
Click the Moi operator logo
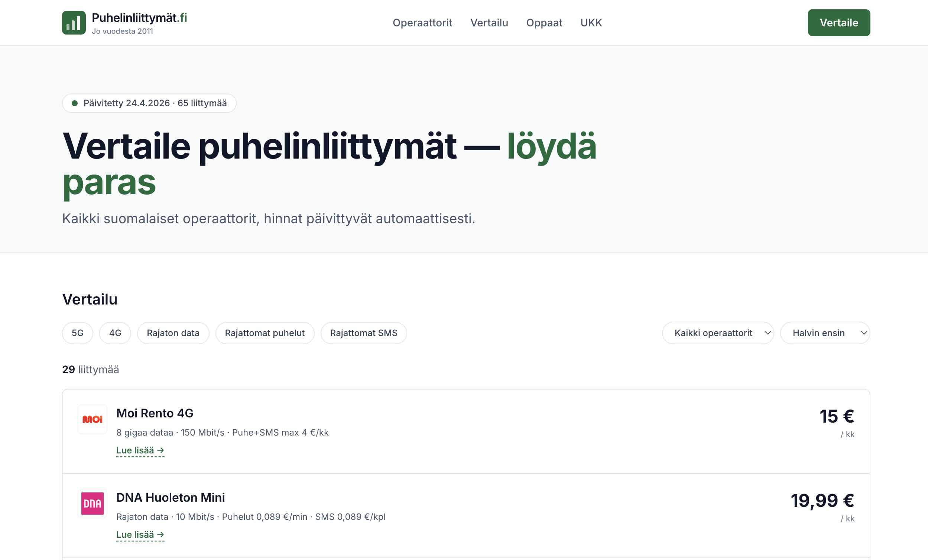point(93,419)
